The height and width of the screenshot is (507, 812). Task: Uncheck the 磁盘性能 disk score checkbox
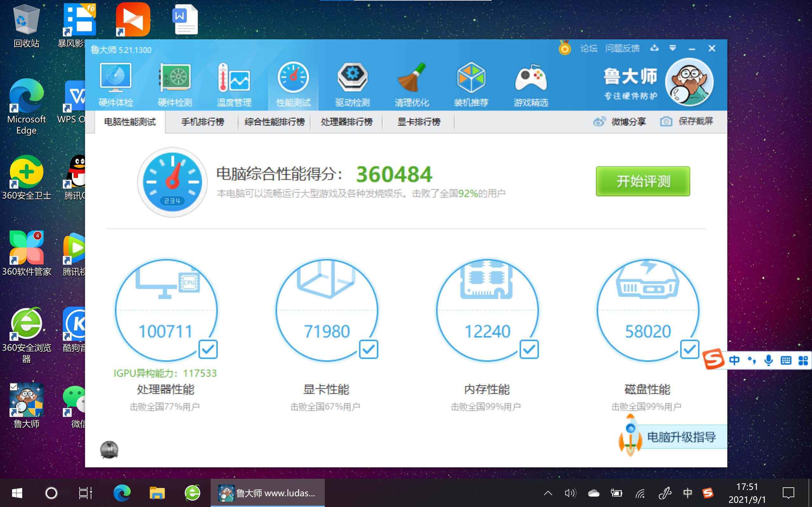click(x=690, y=350)
